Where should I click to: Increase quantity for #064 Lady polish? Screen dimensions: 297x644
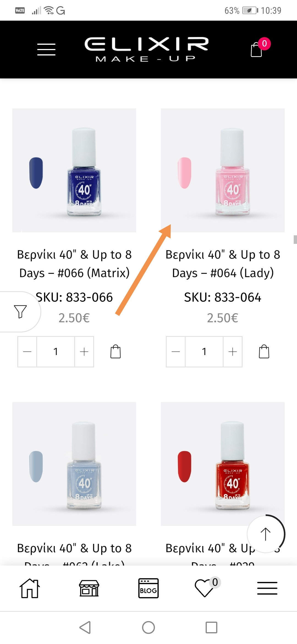[x=233, y=351]
